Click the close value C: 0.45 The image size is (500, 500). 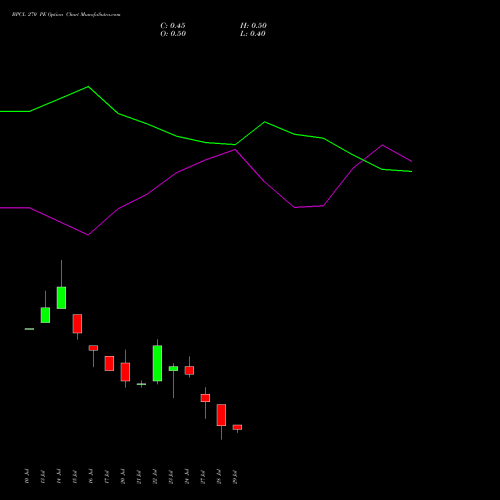(173, 26)
